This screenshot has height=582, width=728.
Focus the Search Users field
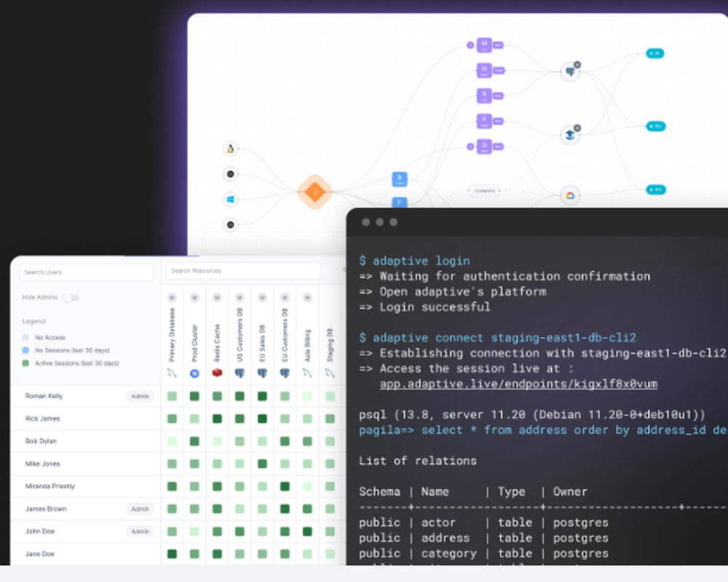pyautogui.click(x=87, y=272)
